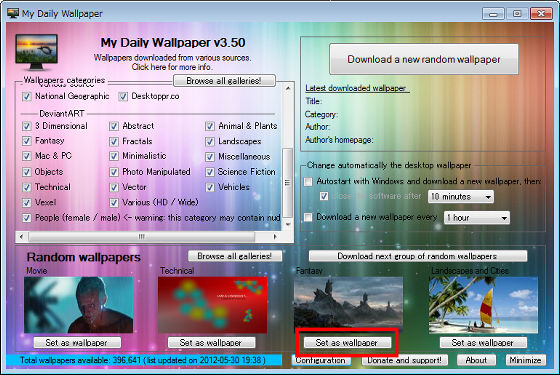
Task: Click the categories horizontal scrollbar thumb
Action: pyautogui.click(x=141, y=236)
